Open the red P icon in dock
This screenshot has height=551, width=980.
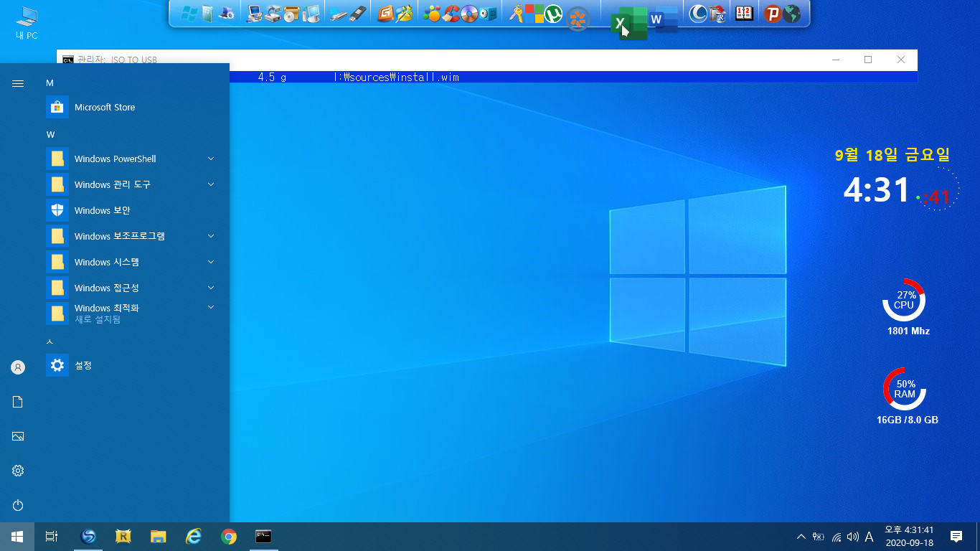[x=773, y=14]
